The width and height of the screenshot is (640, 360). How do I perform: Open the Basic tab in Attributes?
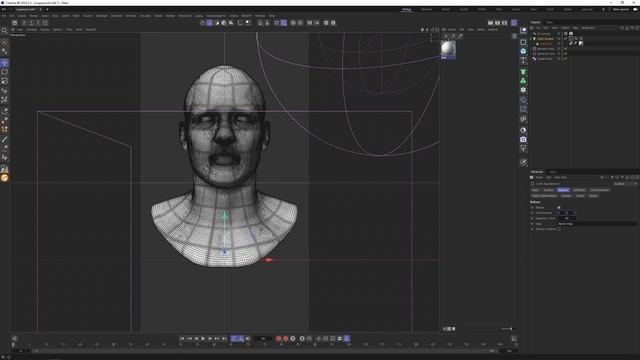click(535, 190)
